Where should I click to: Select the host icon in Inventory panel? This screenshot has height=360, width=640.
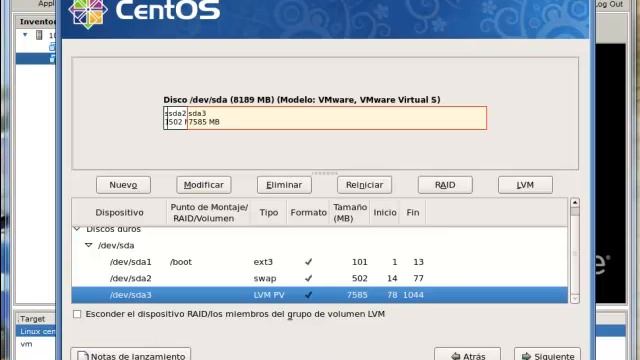click(x=39, y=35)
